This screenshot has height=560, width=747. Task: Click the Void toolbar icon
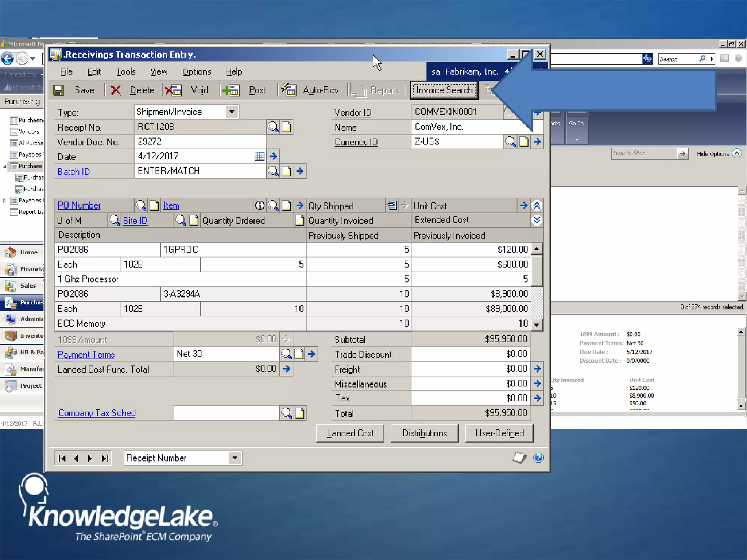coord(174,90)
